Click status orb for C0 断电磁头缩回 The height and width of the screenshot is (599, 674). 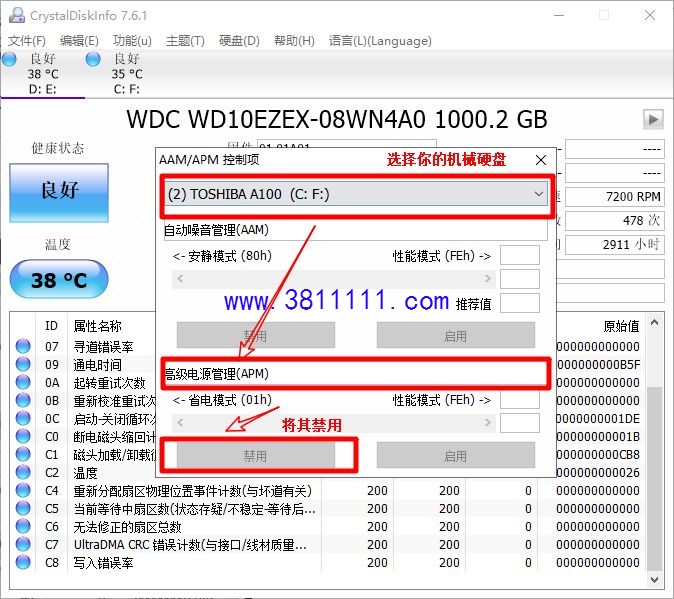(x=23, y=436)
